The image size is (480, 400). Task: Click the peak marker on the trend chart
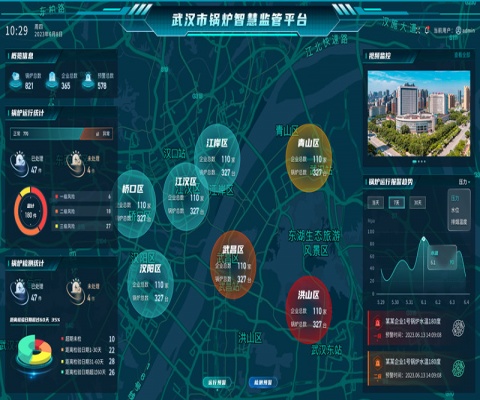pos(423,239)
